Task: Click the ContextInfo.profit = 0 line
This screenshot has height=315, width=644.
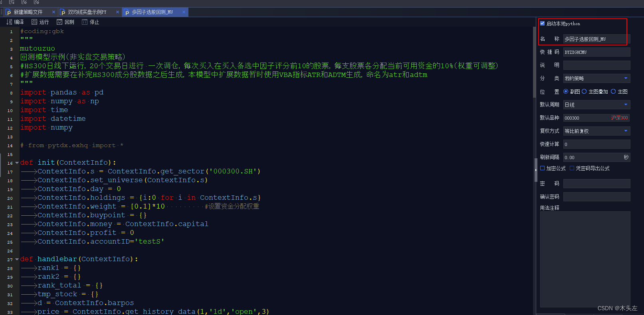Action: tap(86, 233)
